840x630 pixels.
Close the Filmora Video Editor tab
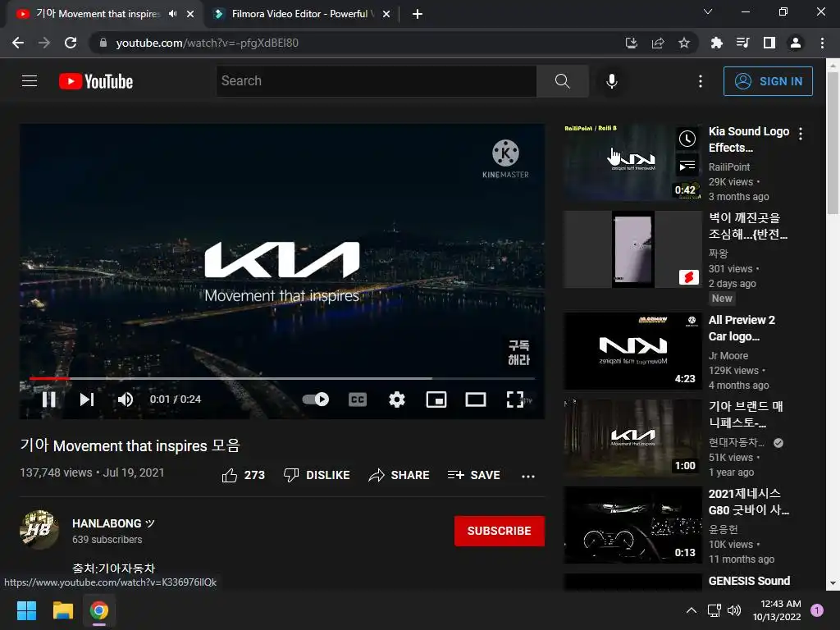pyautogui.click(x=386, y=15)
